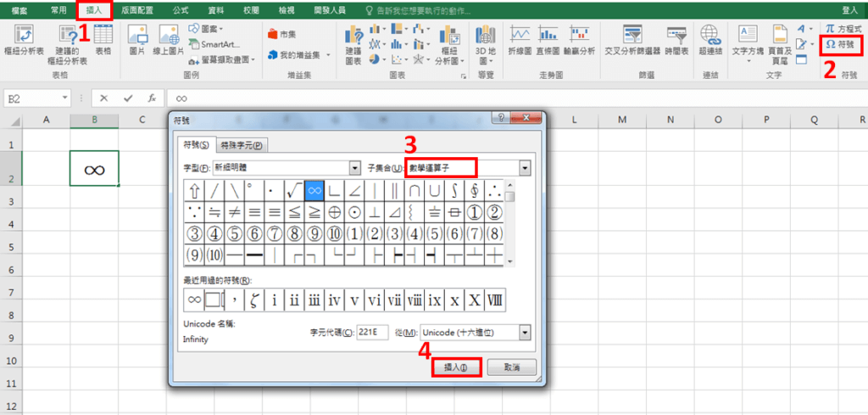This screenshot has width=868, height=415.
Task: Expand the font (字型) dropdown
Action: 354,168
